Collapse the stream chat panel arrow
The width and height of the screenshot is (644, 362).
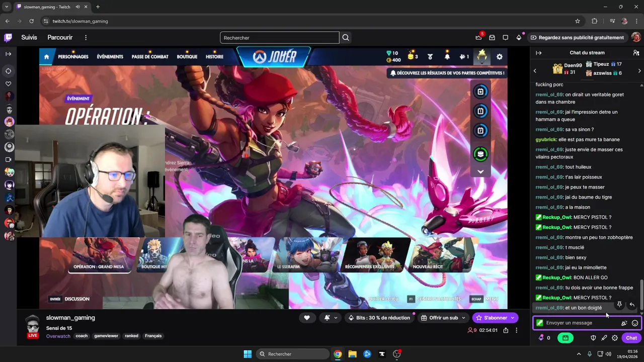point(538,53)
